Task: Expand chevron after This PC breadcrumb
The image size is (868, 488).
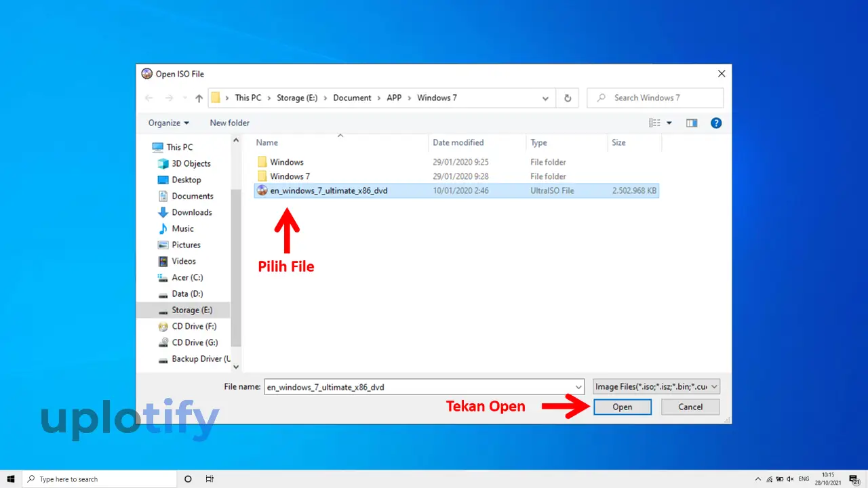Action: click(269, 98)
